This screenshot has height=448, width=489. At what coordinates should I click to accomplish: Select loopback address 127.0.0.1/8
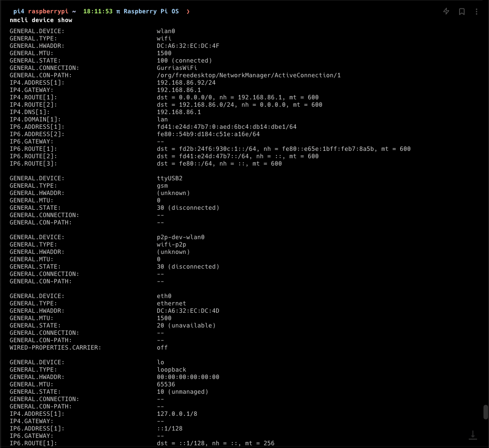pos(177,414)
